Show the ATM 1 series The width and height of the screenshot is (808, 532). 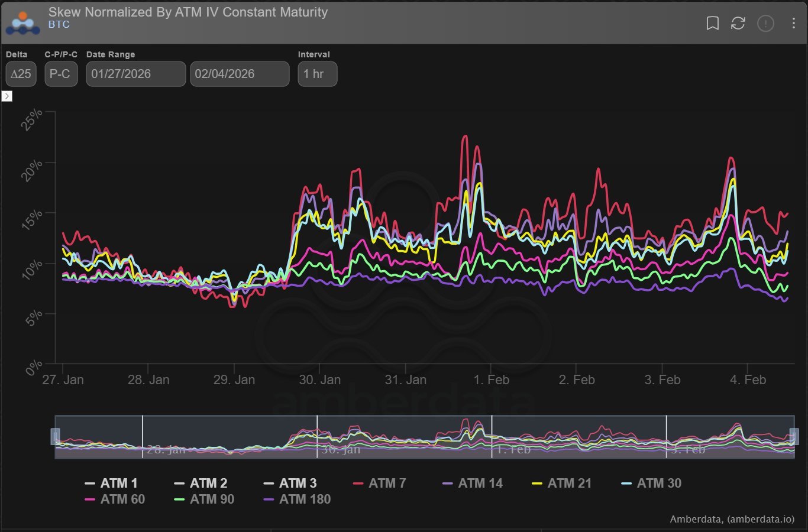click(118, 484)
